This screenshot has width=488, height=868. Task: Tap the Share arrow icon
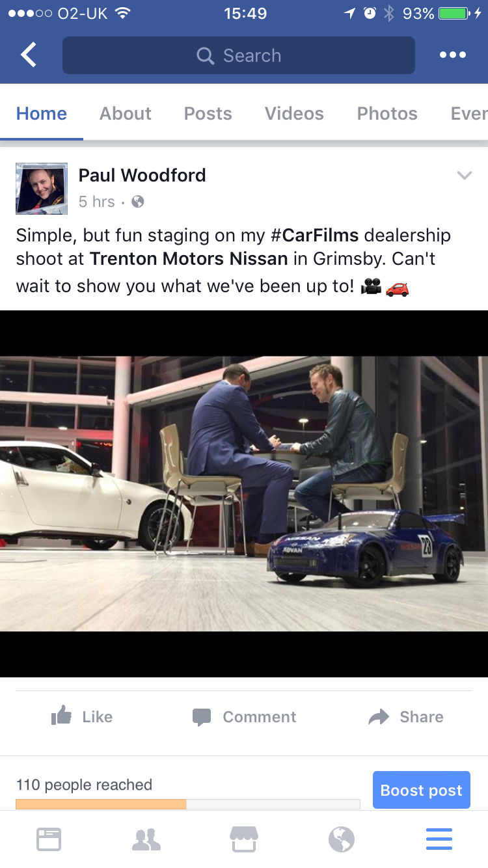point(379,716)
